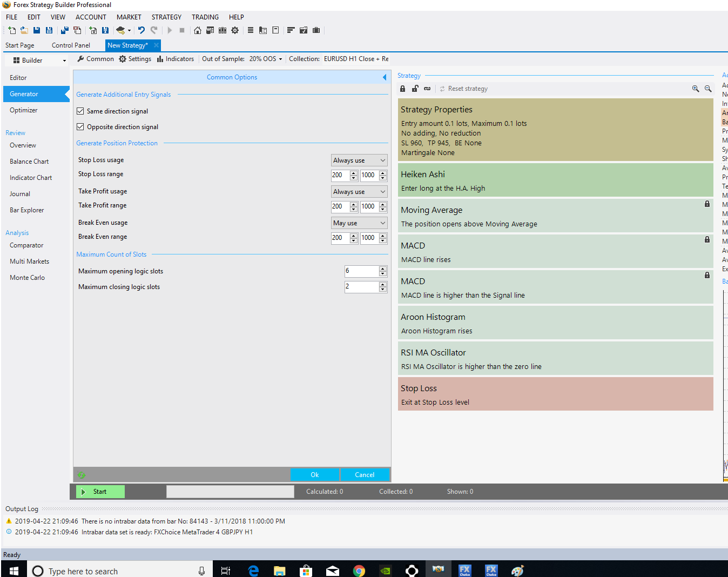Zoom out strategy view magnifier
This screenshot has height=577, width=728.
click(708, 89)
